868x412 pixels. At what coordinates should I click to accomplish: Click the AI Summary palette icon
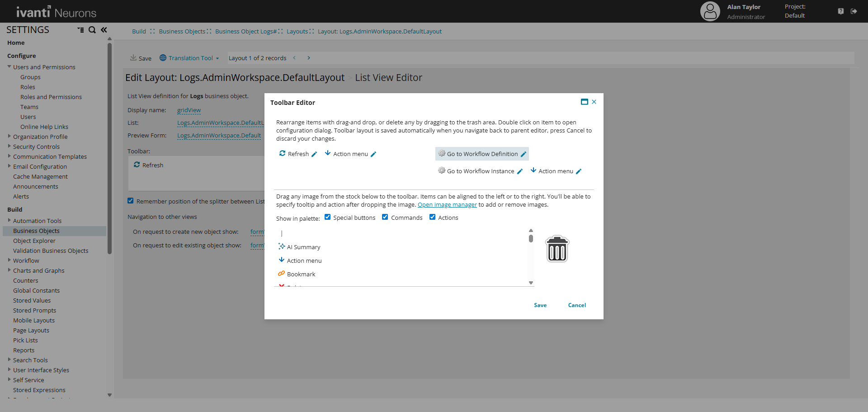(281, 246)
